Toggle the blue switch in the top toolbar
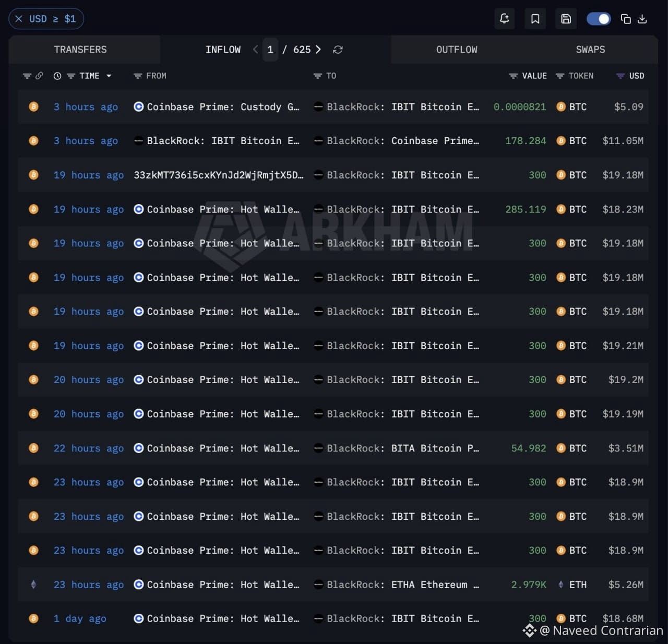The width and height of the screenshot is (668, 644). tap(599, 19)
